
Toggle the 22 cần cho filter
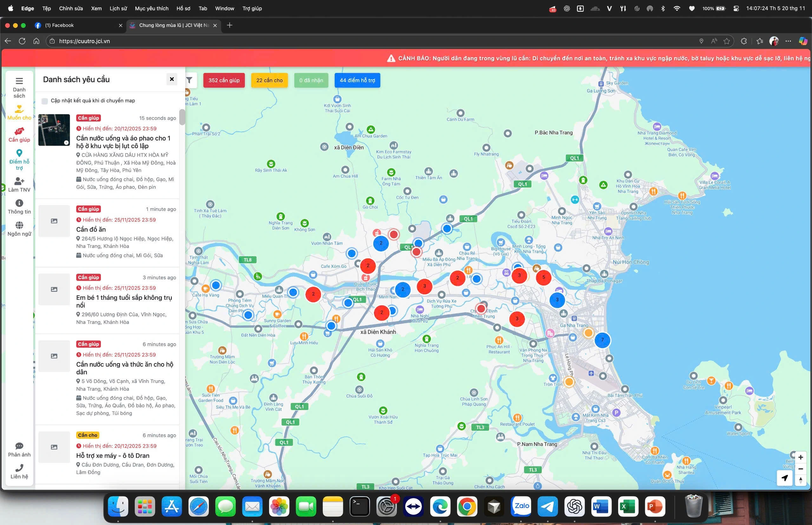click(x=269, y=81)
